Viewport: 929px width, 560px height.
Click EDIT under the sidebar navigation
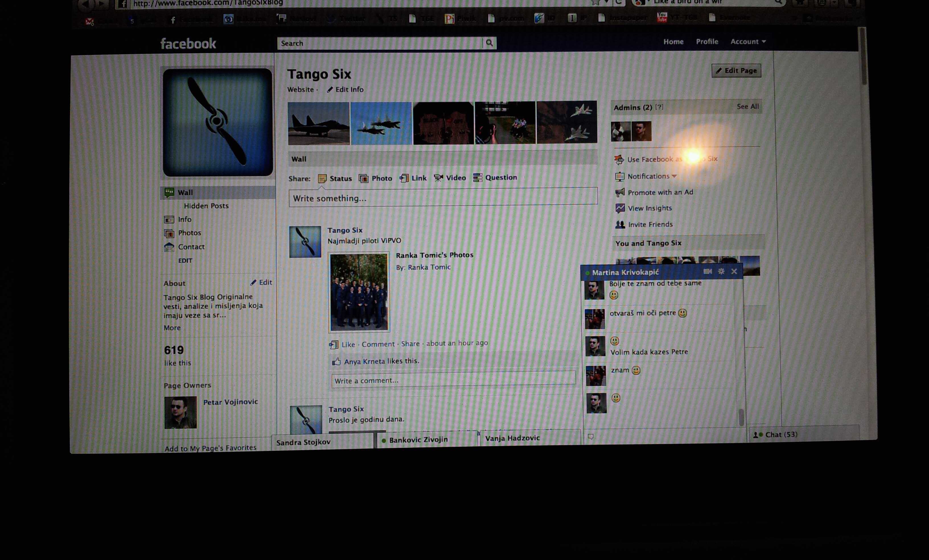click(185, 261)
